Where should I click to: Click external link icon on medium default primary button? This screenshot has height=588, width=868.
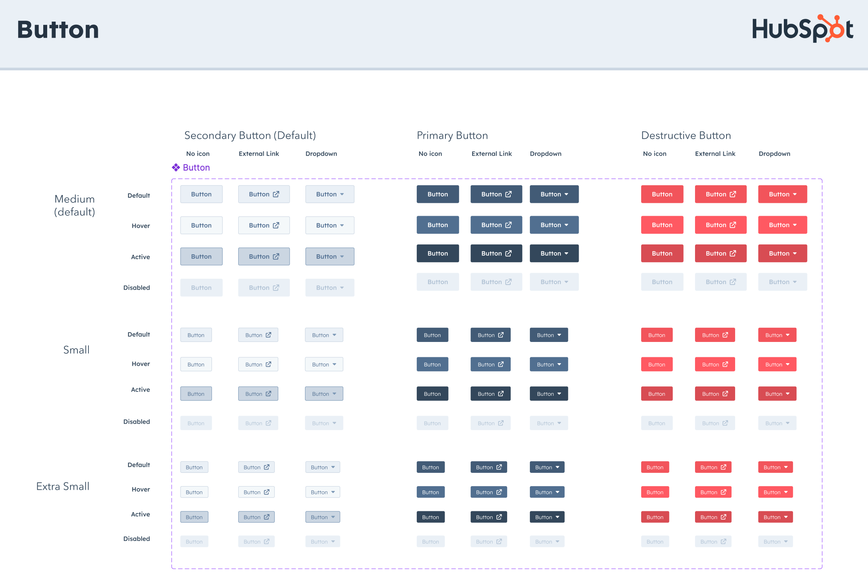click(508, 194)
